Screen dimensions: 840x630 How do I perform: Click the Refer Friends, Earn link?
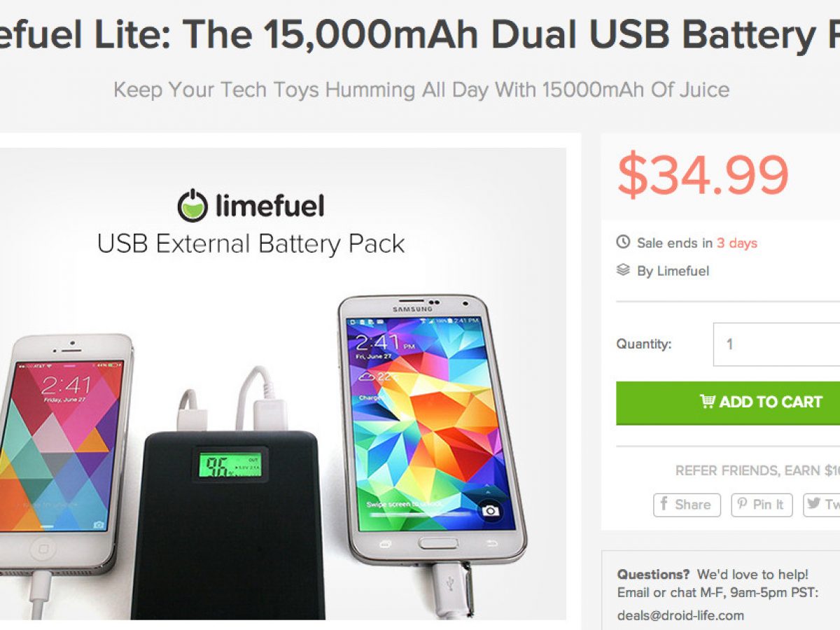757,471
